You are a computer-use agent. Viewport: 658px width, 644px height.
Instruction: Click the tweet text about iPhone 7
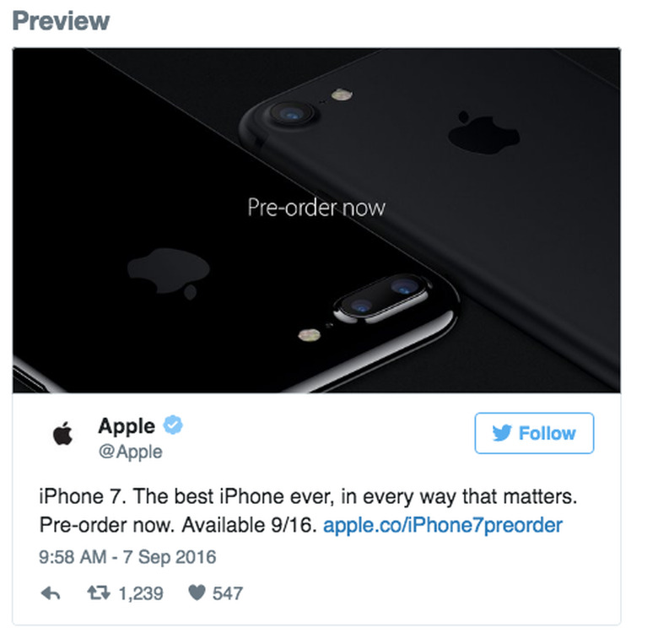308,511
